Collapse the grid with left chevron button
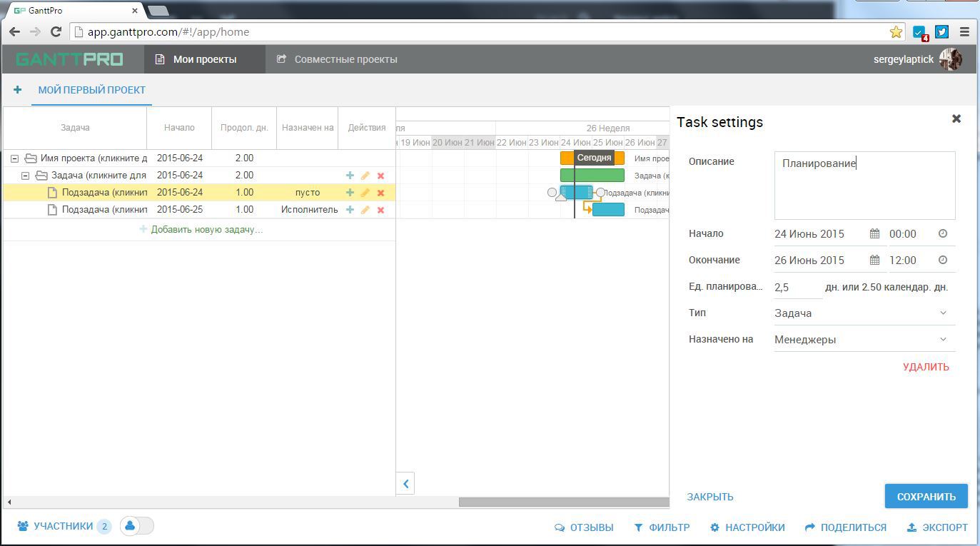The height and width of the screenshot is (546, 980). click(x=405, y=483)
